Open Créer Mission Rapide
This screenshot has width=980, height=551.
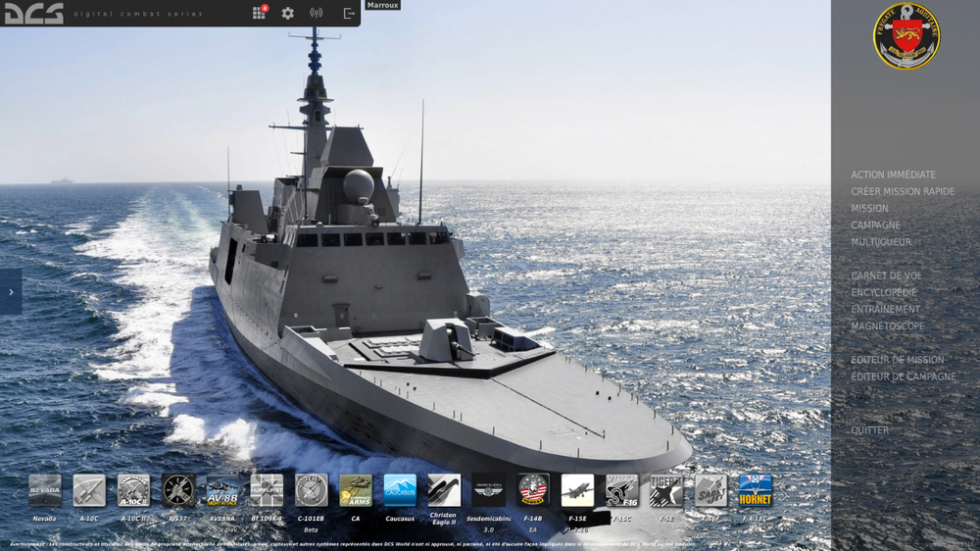(x=903, y=191)
